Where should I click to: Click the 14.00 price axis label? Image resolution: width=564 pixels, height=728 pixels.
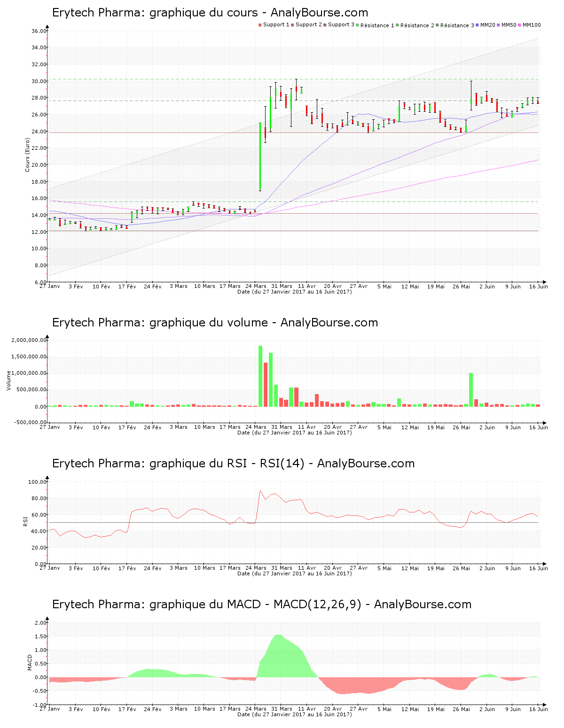(x=39, y=215)
